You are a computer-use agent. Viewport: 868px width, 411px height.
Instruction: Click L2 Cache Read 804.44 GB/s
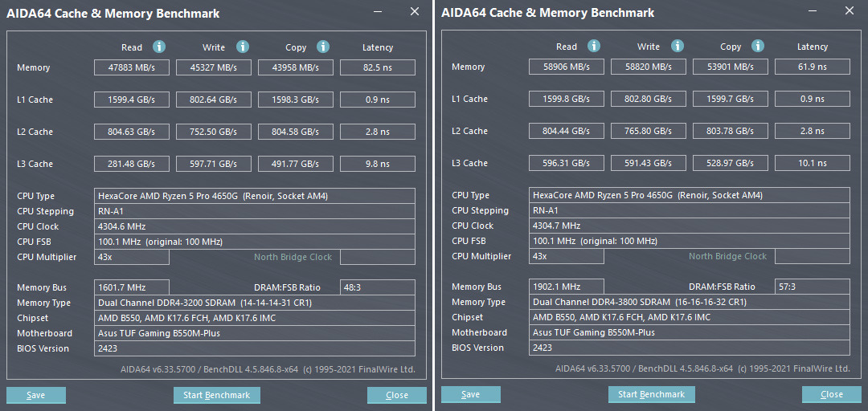click(x=567, y=131)
